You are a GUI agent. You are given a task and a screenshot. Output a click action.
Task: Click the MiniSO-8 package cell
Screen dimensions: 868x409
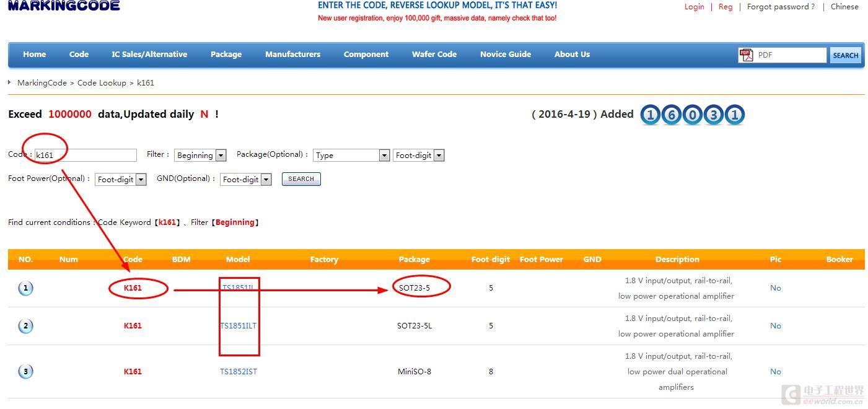point(414,372)
